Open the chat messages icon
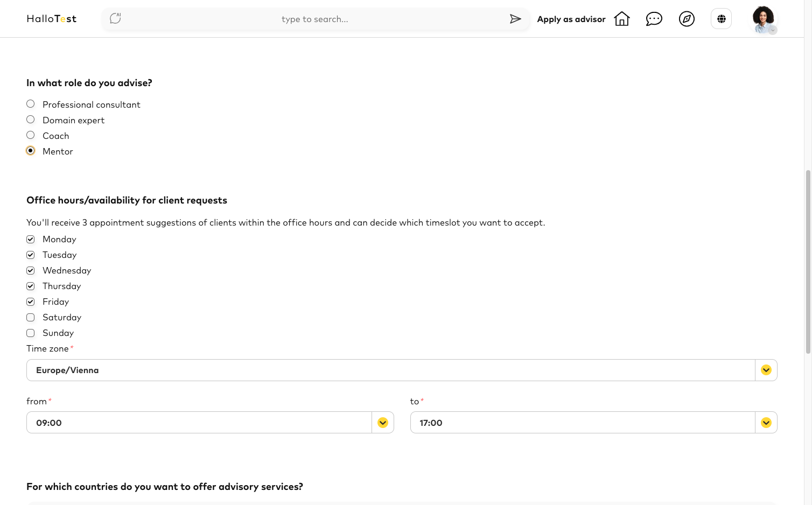The height and width of the screenshot is (505, 812). tap(654, 19)
